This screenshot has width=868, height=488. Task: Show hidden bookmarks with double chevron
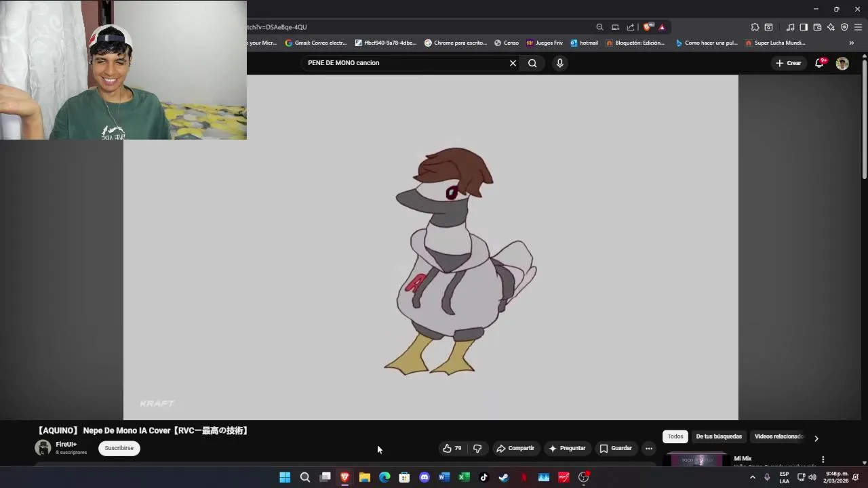(852, 43)
